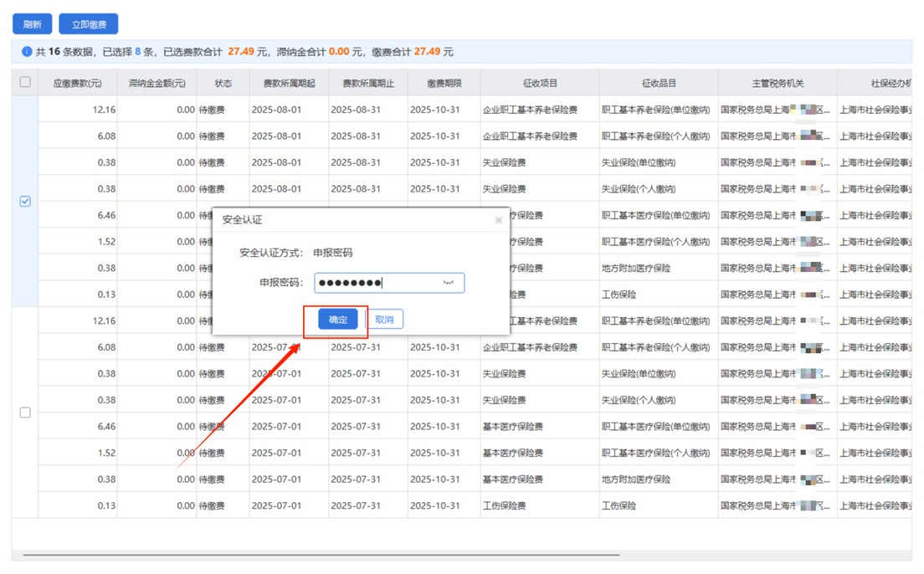Click the 工伤保险费 cell in last row
924x574 pixels.
(x=504, y=506)
